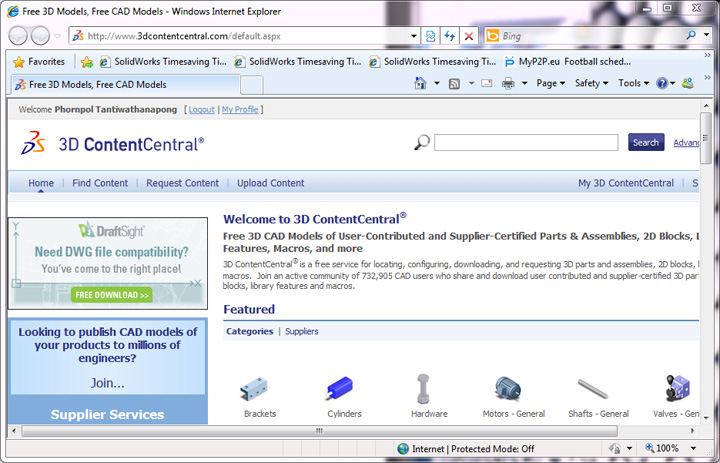Click the browser Back arrow button
Image resolution: width=720 pixels, height=463 pixels.
[x=18, y=36]
